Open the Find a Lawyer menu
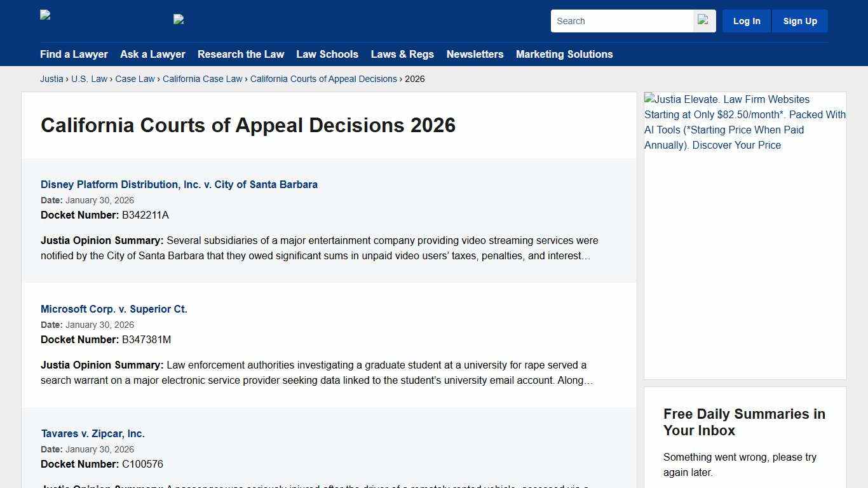868x488 pixels. point(74,55)
